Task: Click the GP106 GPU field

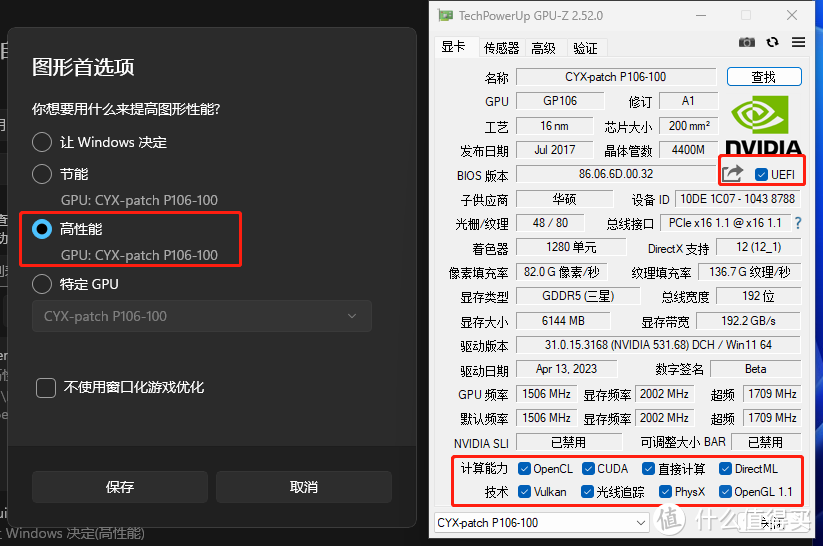Action: tap(560, 101)
